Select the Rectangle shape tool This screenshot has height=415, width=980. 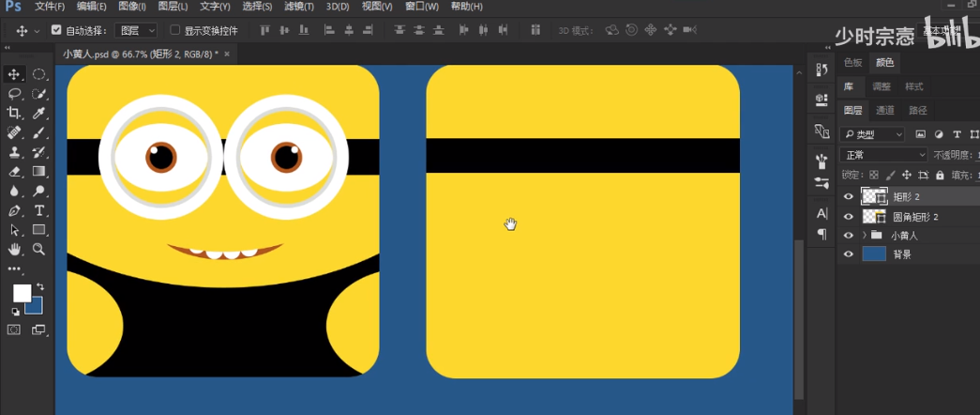pos(38,230)
